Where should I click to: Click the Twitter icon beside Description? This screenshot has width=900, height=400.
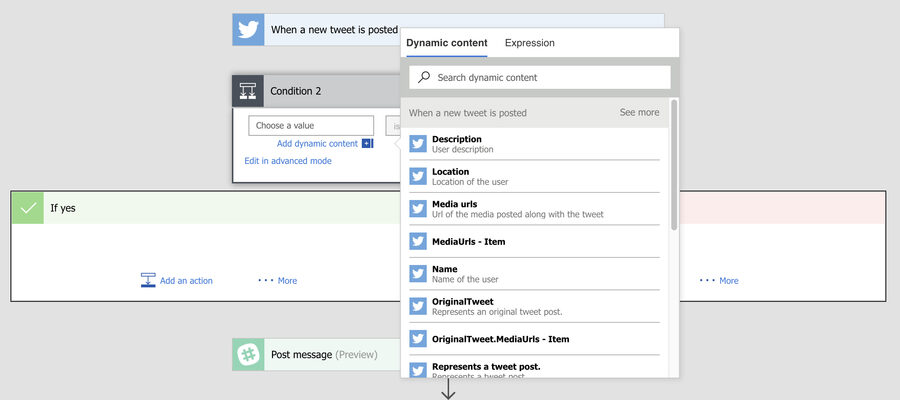pyautogui.click(x=418, y=144)
